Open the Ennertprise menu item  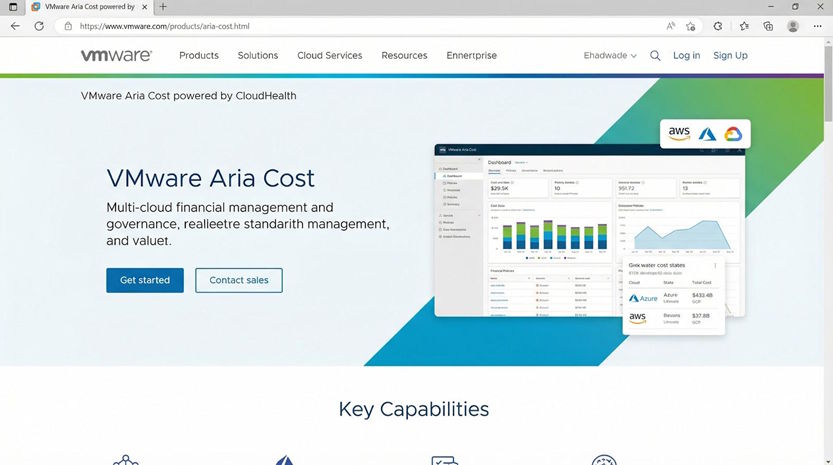click(x=472, y=55)
